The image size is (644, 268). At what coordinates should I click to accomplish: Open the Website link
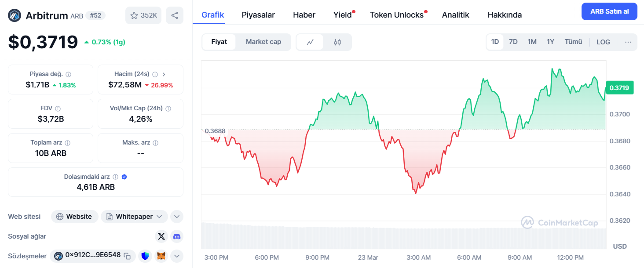click(75, 217)
